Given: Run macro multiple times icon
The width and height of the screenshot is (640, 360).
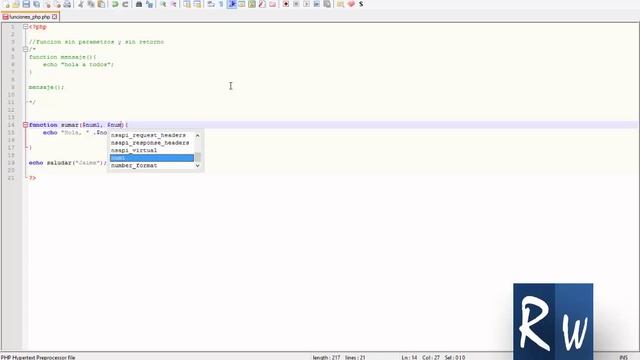Looking at the screenshot, I should pos(316,4).
